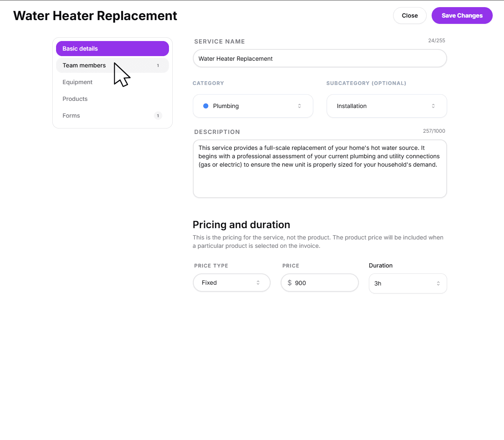
Task: Click the Close button
Action: coord(409,15)
